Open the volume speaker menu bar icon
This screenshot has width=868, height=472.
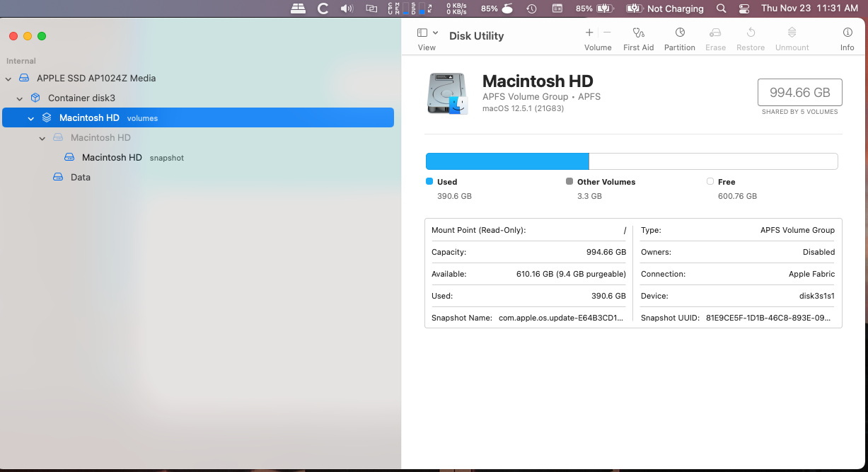pos(347,8)
